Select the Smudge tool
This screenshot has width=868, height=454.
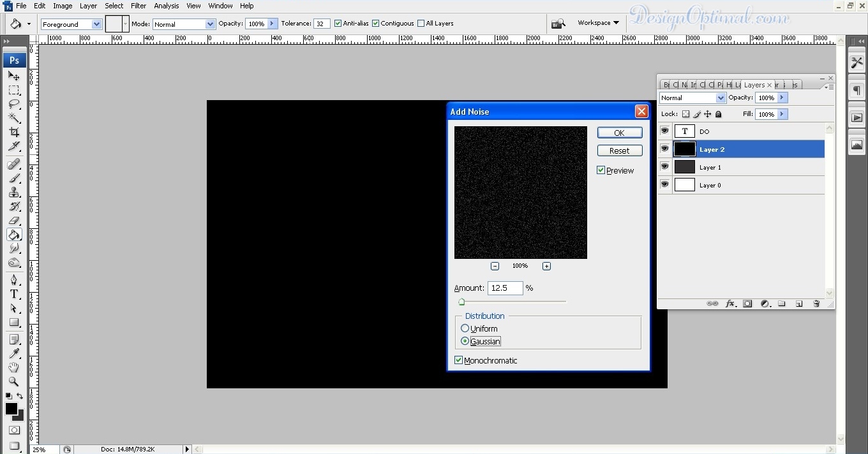point(14,249)
